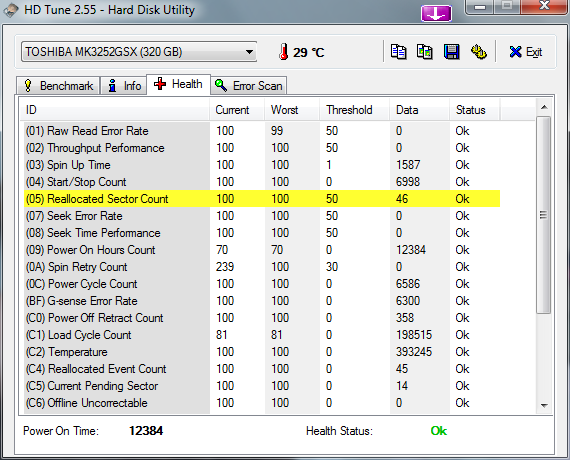Switch to the Info tab
570x460 pixels.
(x=124, y=86)
